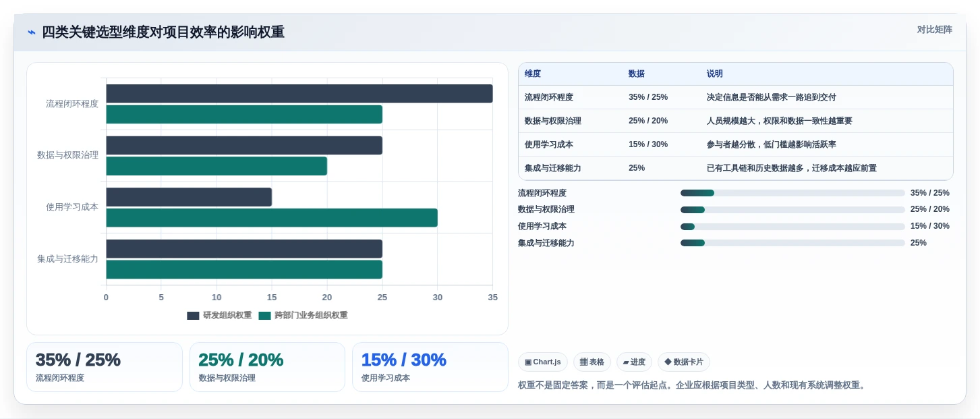This screenshot has height=419, width=980.
Task: Click description 人员规模越大，权限和数据一致性越重要
Action: (x=780, y=121)
